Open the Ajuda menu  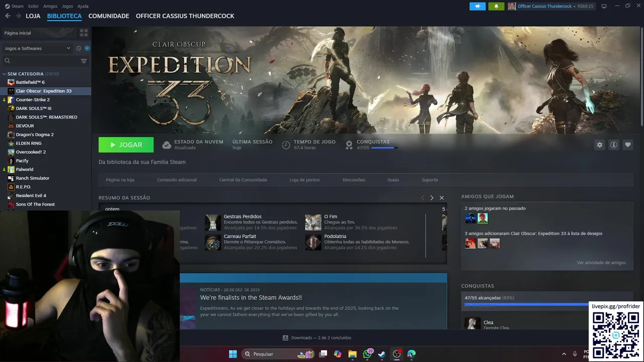[x=83, y=6]
